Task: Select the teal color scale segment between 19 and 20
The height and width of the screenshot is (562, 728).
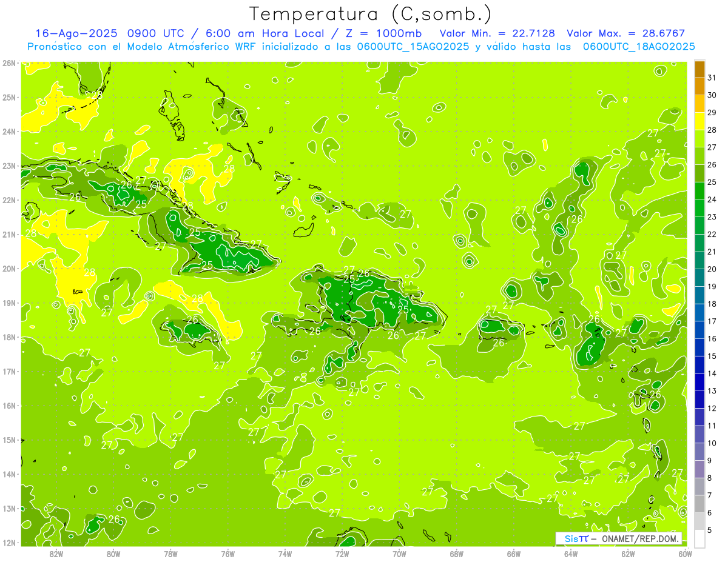Action: coord(699,278)
